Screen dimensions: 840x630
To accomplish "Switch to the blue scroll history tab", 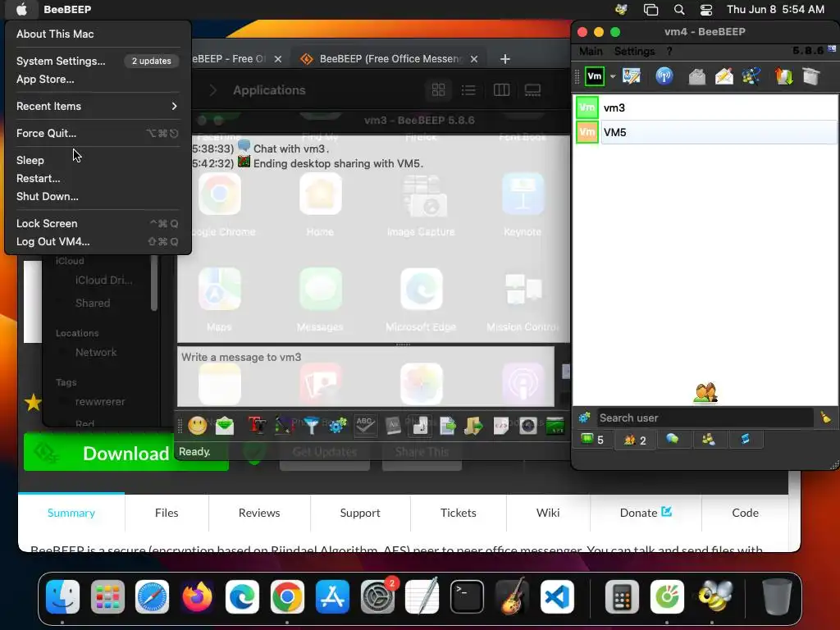I will coord(745,440).
